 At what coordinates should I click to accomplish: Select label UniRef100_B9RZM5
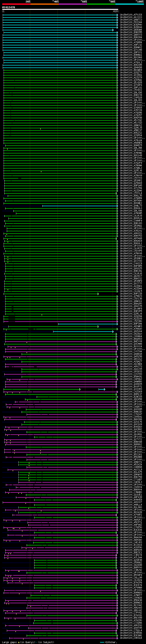(131, 32)
